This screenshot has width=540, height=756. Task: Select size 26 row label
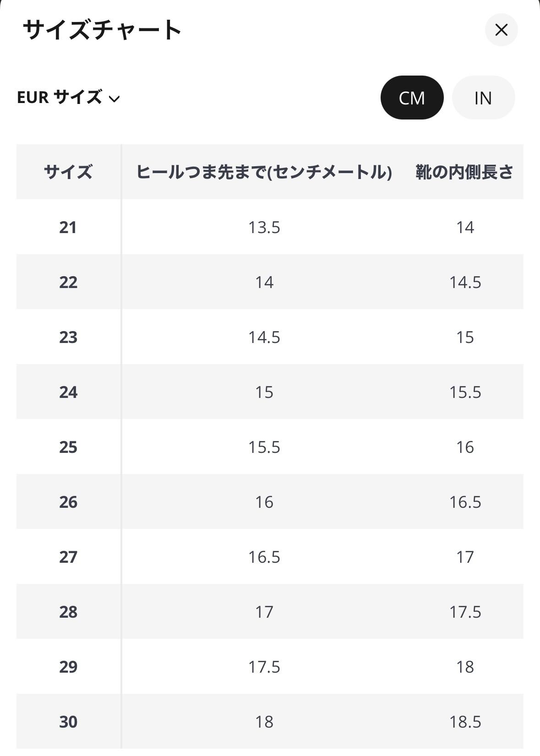pyautogui.click(x=68, y=502)
